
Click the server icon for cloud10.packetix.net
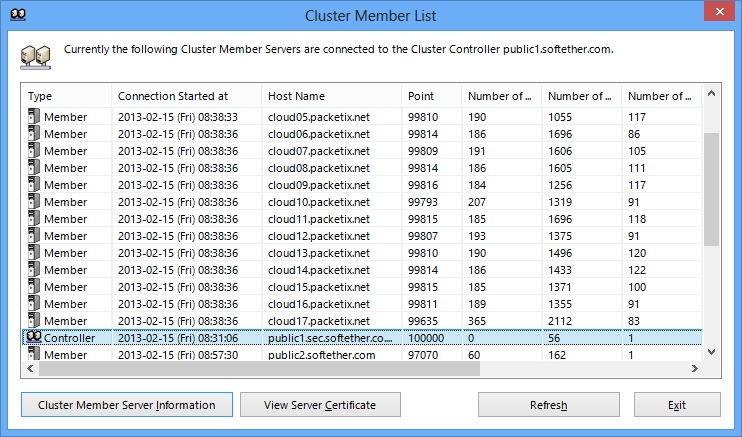pyautogui.click(x=34, y=201)
